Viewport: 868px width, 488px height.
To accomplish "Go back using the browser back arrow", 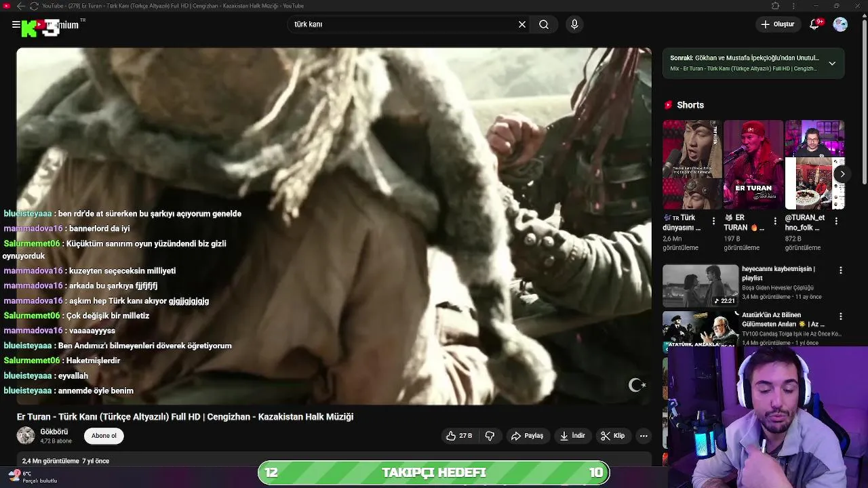I will tap(20, 5).
